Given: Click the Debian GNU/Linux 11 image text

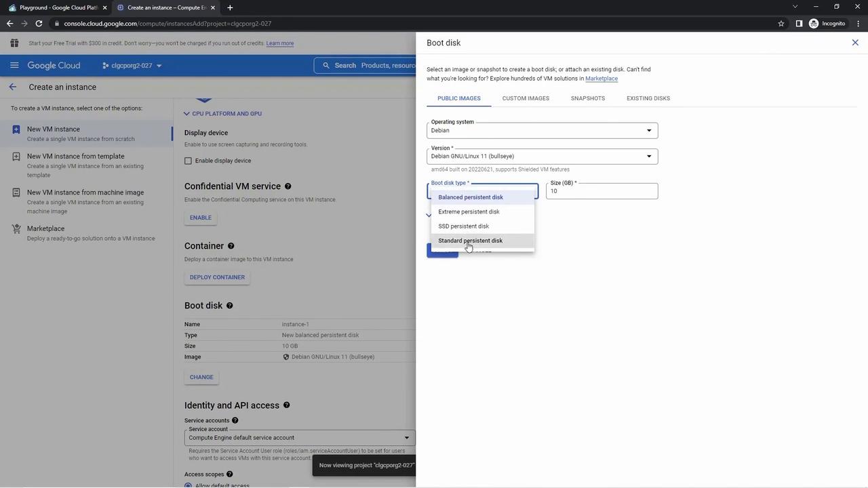Looking at the screenshot, I should coord(333,357).
